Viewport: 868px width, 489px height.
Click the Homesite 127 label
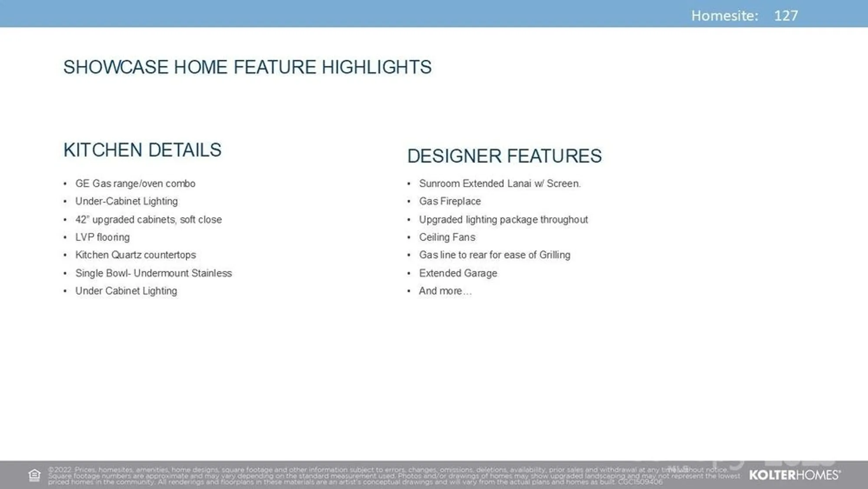(744, 16)
